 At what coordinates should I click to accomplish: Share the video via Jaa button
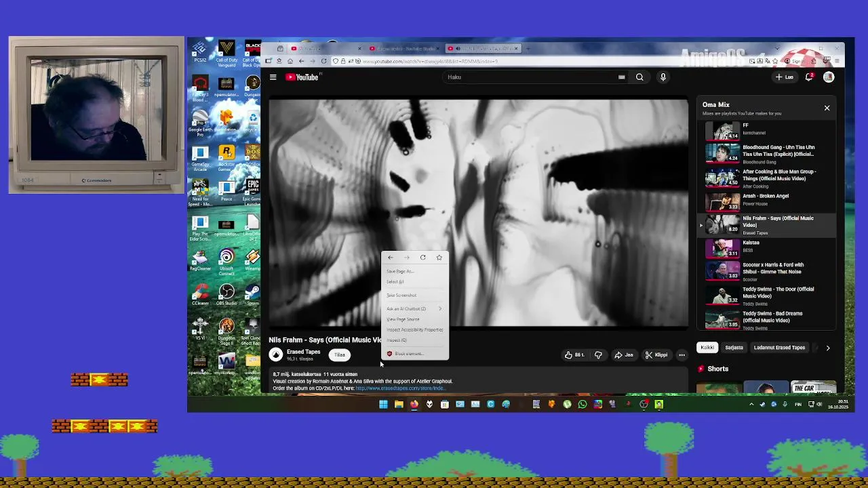pyautogui.click(x=624, y=354)
